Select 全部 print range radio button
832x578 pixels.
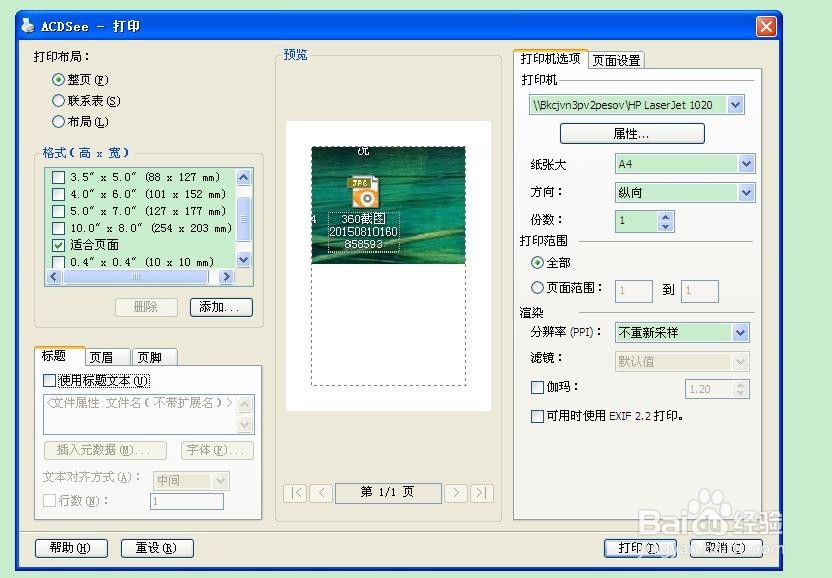tap(537, 262)
